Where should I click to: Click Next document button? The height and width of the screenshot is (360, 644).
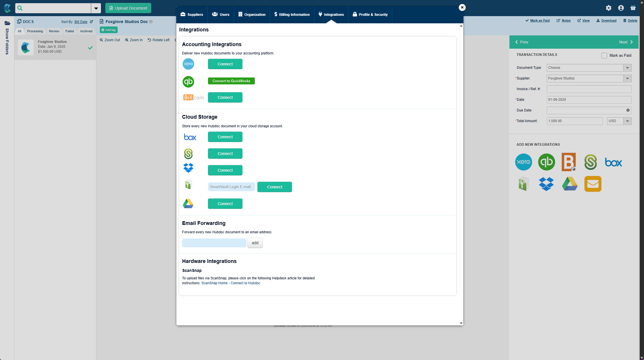point(626,42)
